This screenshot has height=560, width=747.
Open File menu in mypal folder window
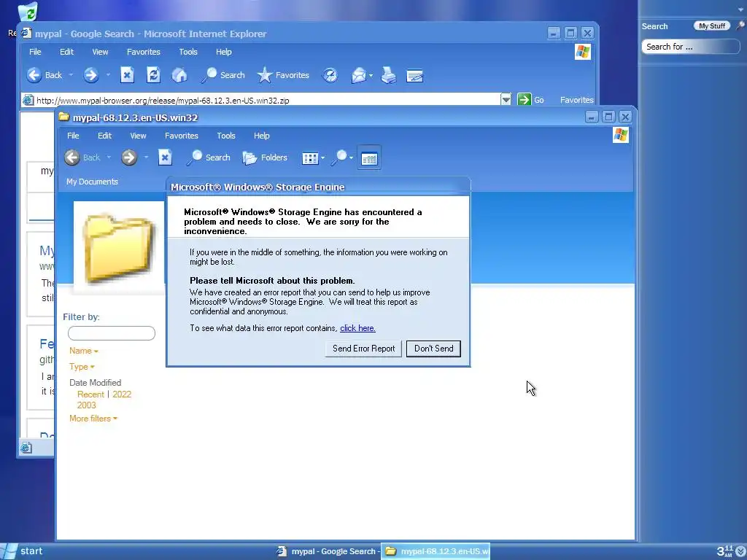pyautogui.click(x=73, y=136)
